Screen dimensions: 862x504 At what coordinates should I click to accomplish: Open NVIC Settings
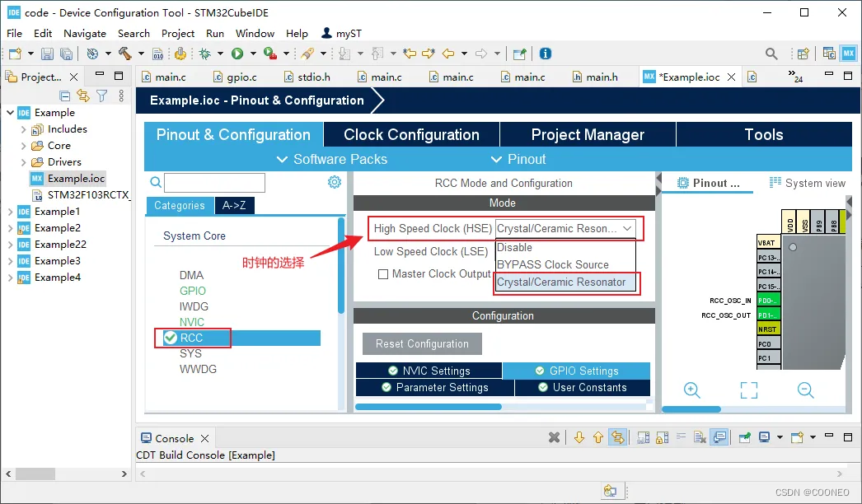[x=429, y=371]
